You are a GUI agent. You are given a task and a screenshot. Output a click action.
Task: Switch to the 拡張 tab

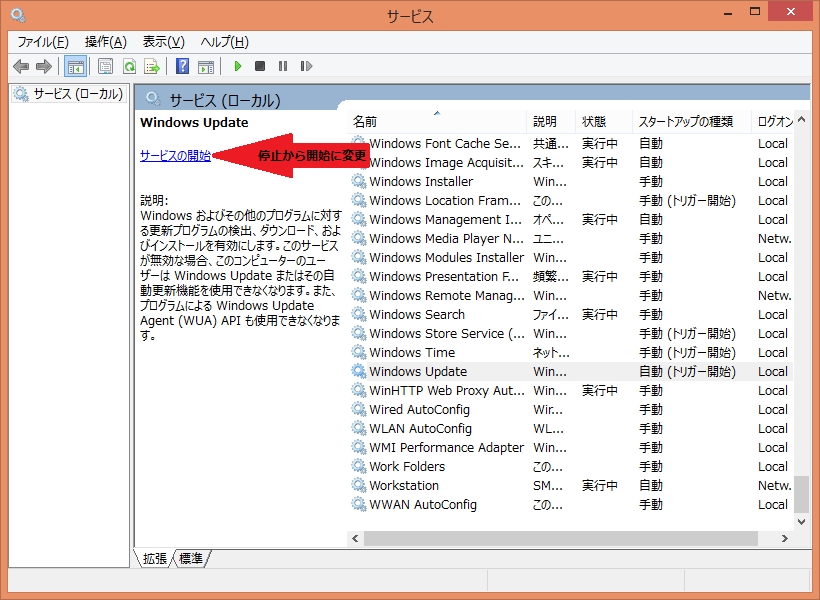tap(155, 559)
